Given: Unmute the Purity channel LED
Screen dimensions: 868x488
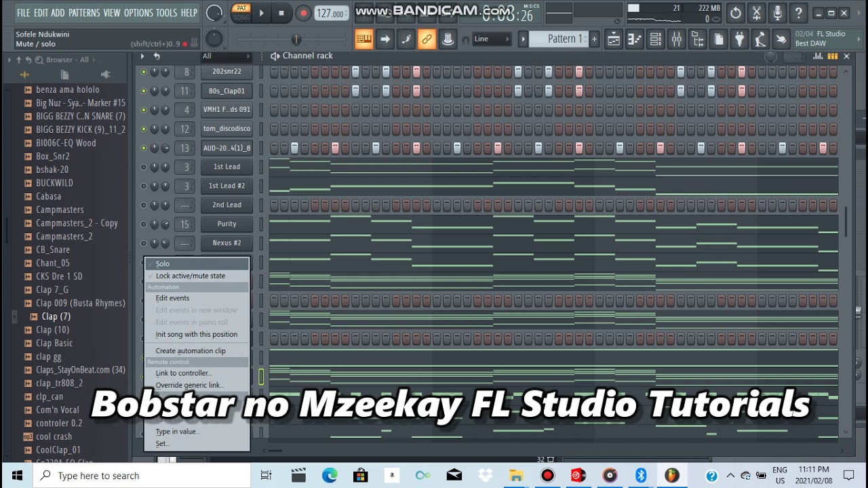Looking at the screenshot, I should 143,224.
